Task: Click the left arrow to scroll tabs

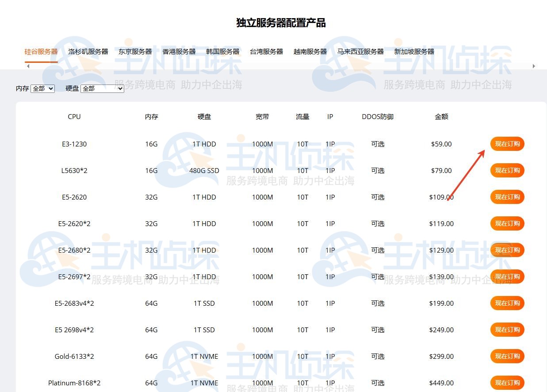Action: 27,65
